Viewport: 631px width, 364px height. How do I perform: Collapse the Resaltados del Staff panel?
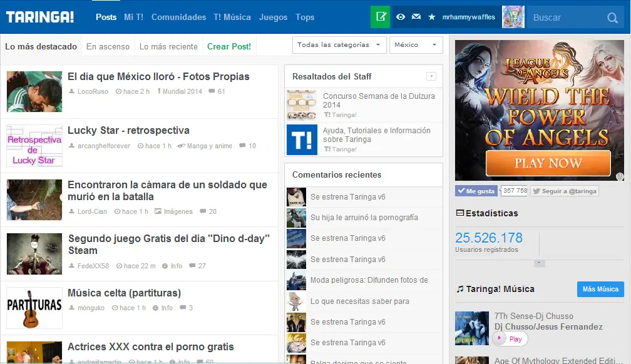click(x=431, y=76)
